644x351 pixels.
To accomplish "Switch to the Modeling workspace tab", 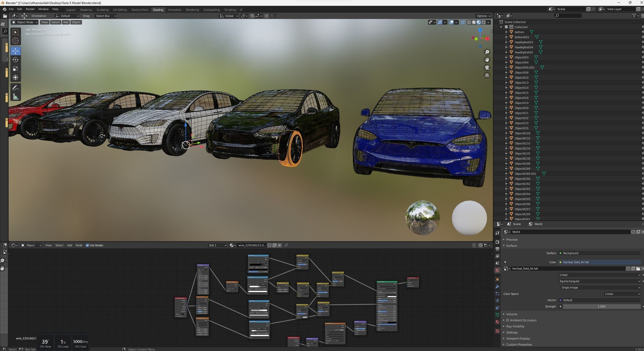I will pos(86,10).
